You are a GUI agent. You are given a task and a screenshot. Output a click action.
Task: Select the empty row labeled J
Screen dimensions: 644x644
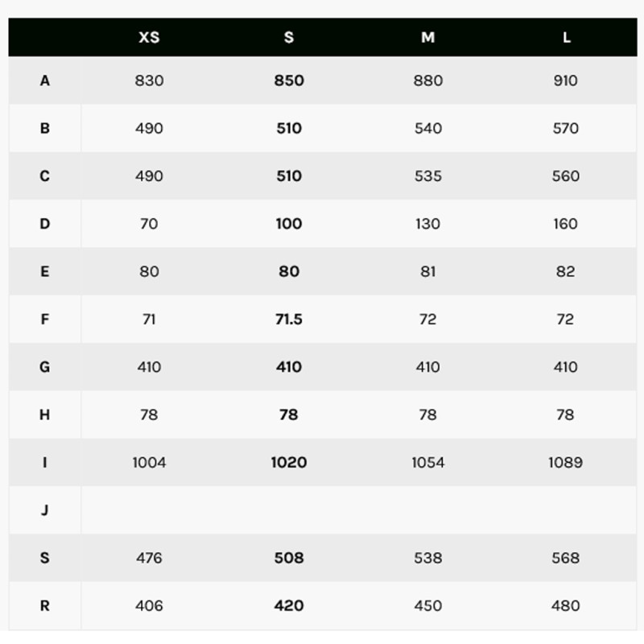(x=323, y=510)
